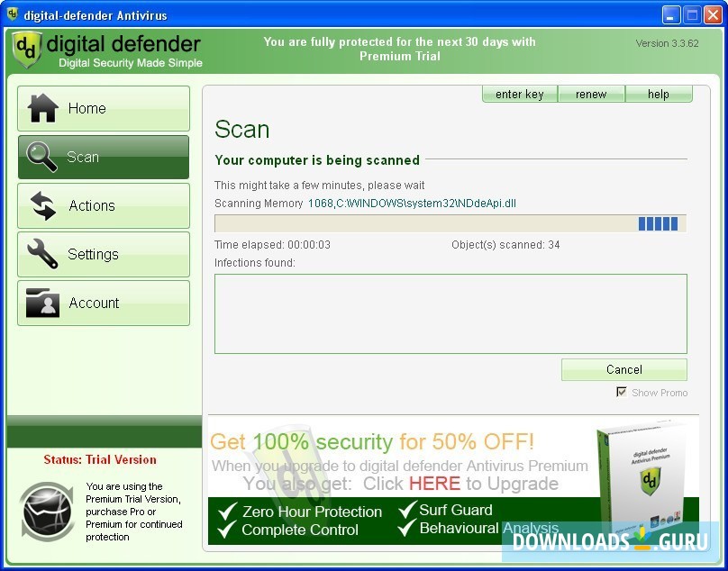Click the Zero Hour Protection feature text
The width and height of the screenshot is (728, 571).
tap(312, 512)
